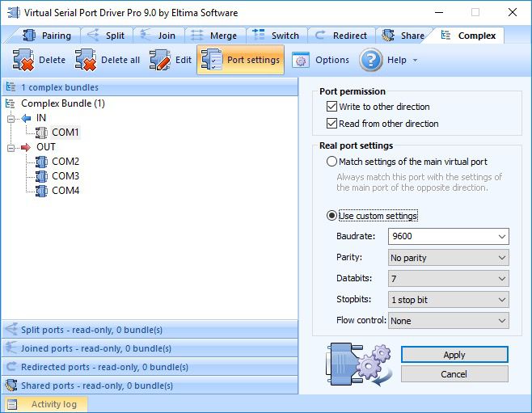Click the Options label in toolbar
The width and height of the screenshot is (532, 413).
332,60
